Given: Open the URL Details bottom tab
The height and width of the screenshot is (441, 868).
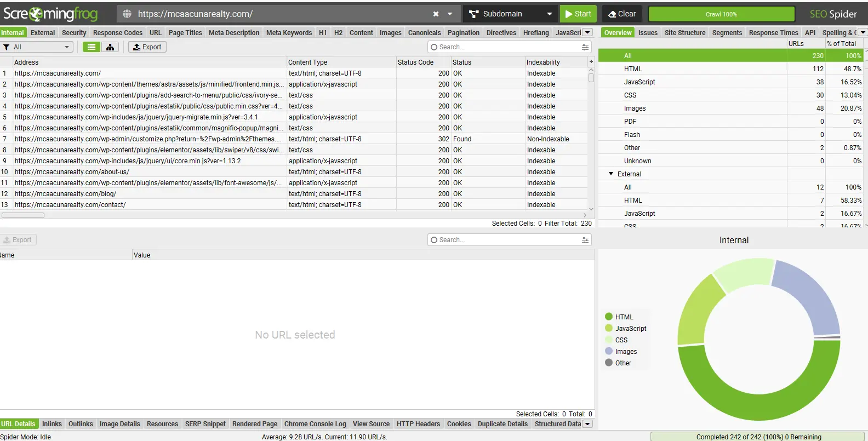Looking at the screenshot, I should point(18,424).
